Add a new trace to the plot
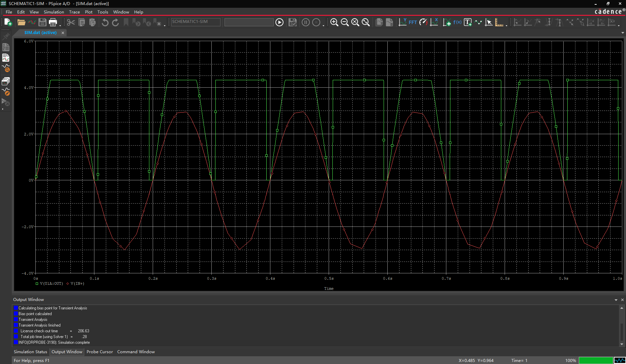This screenshot has width=626, height=364. 447,22
